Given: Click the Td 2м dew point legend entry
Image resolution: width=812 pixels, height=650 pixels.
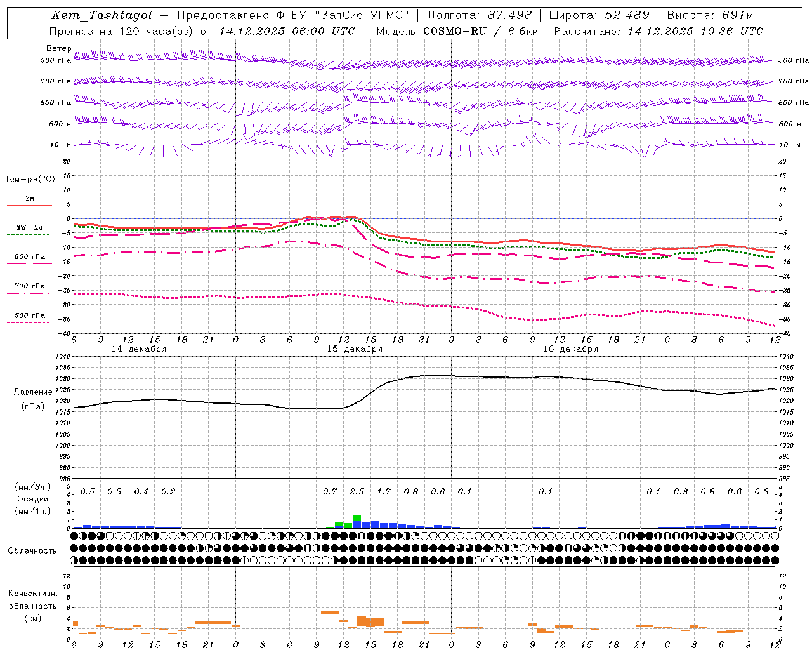Looking at the screenshot, I should coord(29,227).
